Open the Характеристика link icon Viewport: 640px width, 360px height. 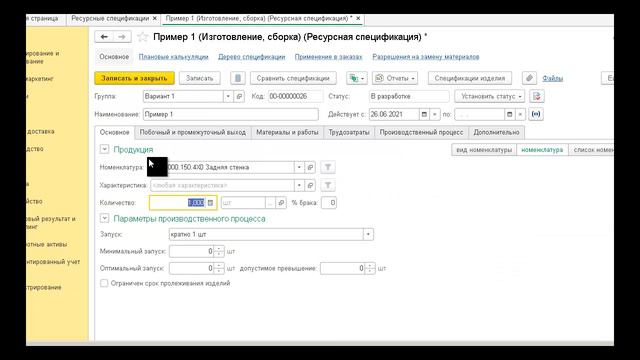pyautogui.click(x=310, y=185)
